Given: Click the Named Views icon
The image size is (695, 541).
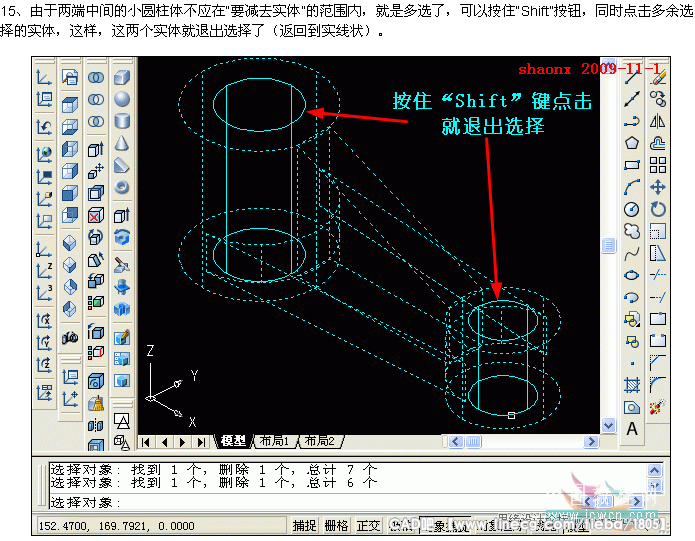Looking at the screenshot, I should 70,77.
